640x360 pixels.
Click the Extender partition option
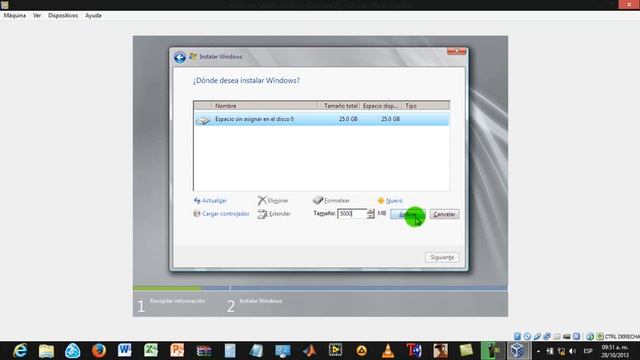coord(274,214)
